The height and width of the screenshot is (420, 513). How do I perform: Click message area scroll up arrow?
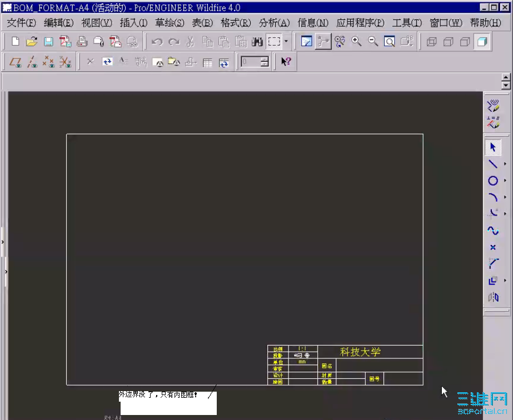(x=506, y=78)
